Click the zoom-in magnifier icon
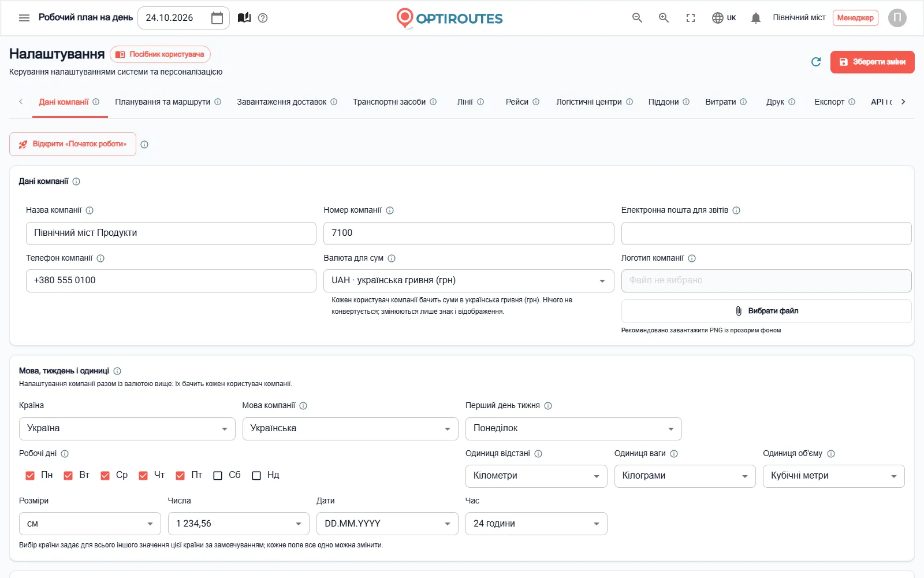The width and height of the screenshot is (924, 578). click(664, 18)
